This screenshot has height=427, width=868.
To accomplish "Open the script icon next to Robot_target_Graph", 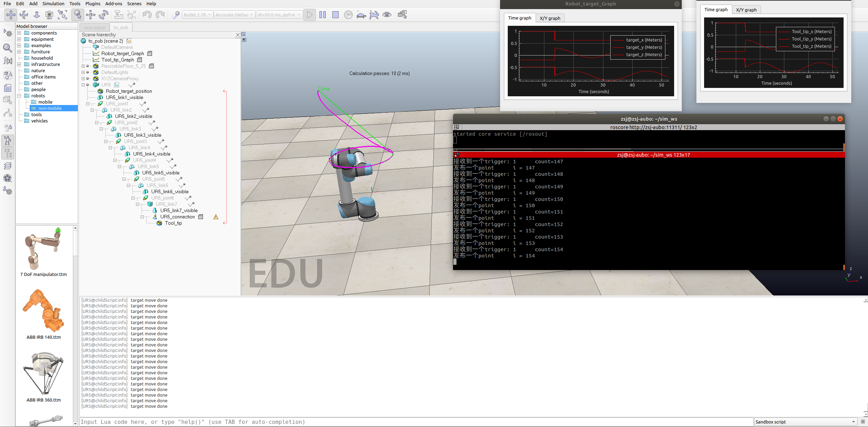I will 150,53.
